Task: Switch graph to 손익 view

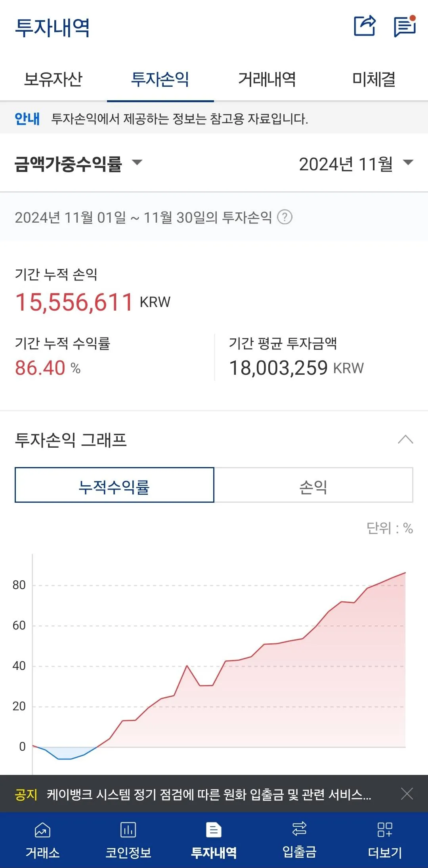Action: click(313, 485)
